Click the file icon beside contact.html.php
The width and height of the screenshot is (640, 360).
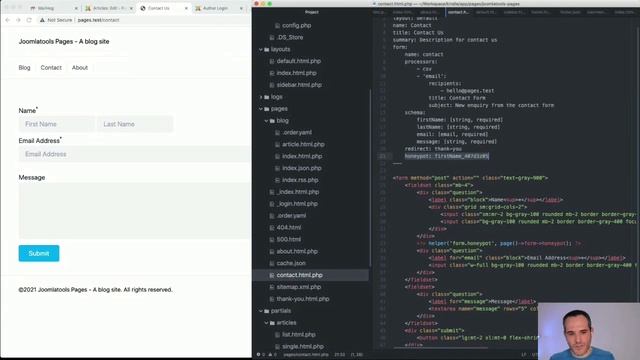coord(272,275)
